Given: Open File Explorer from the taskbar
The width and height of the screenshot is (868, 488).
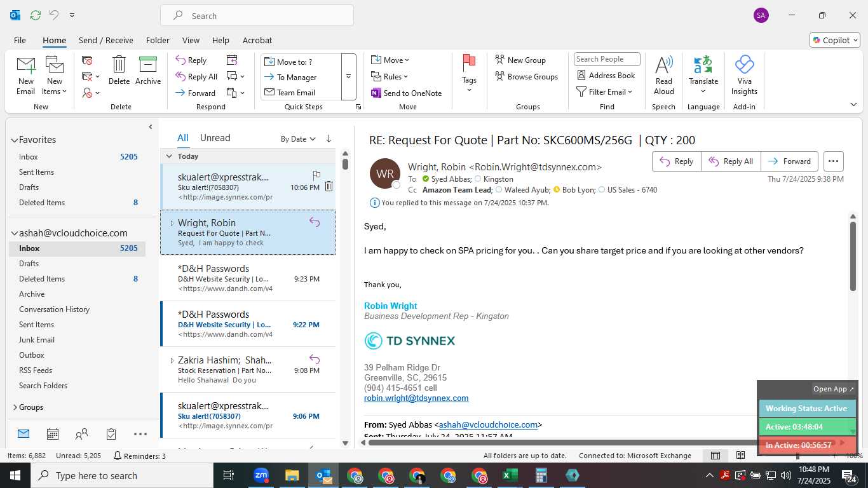Looking at the screenshot, I should [x=292, y=475].
